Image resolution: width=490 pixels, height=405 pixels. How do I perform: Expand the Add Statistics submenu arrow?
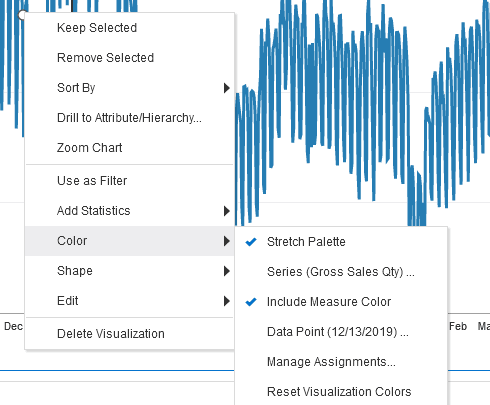(x=227, y=211)
